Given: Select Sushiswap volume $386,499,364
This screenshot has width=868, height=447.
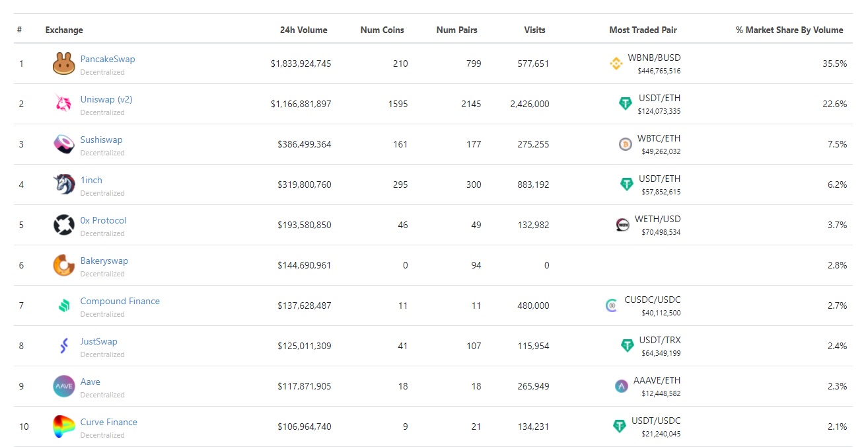Looking at the screenshot, I should click(x=305, y=144).
